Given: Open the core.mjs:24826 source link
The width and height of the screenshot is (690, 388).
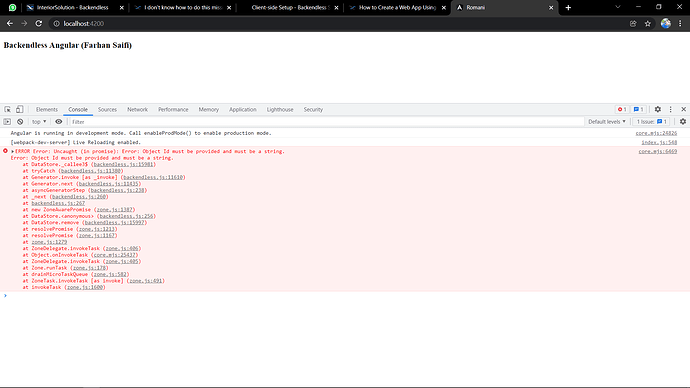Looking at the screenshot, I should pyautogui.click(x=656, y=133).
